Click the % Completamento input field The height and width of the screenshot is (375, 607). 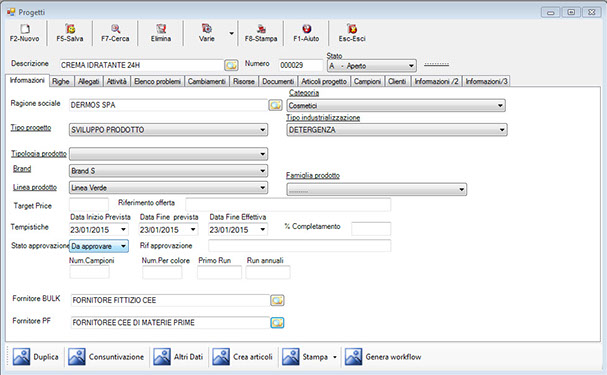click(371, 229)
